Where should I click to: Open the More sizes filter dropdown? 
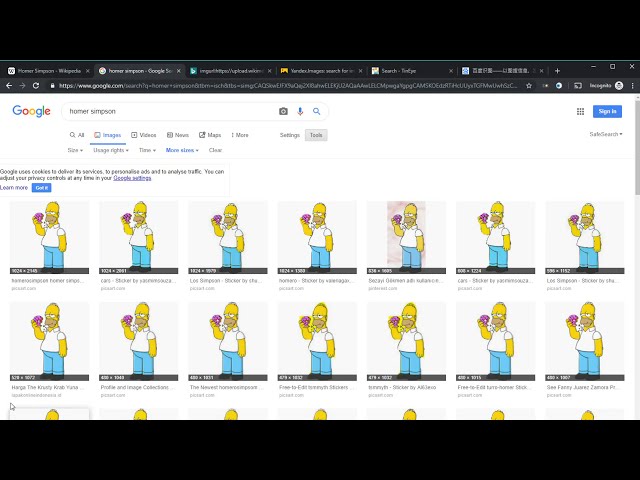pyautogui.click(x=182, y=150)
